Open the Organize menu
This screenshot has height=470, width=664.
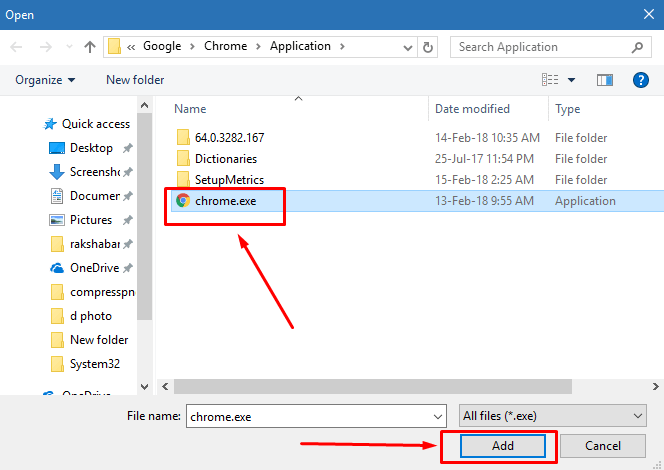45,80
